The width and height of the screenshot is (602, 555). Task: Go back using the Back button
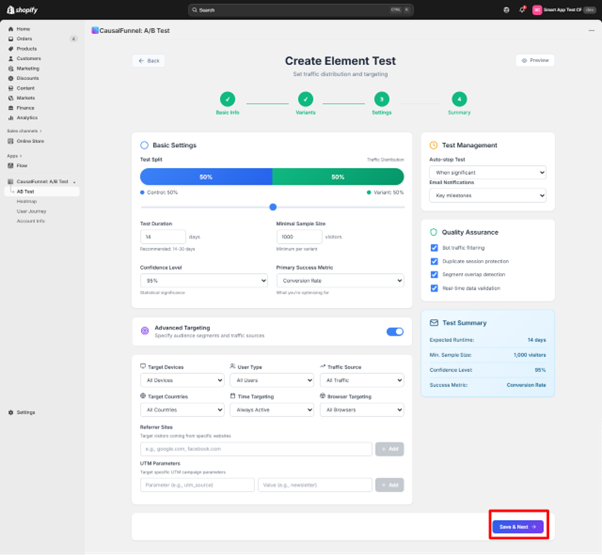coord(149,61)
